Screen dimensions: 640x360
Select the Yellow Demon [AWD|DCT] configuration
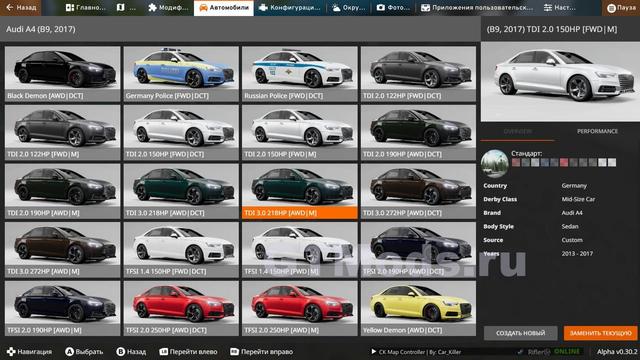coord(418,308)
